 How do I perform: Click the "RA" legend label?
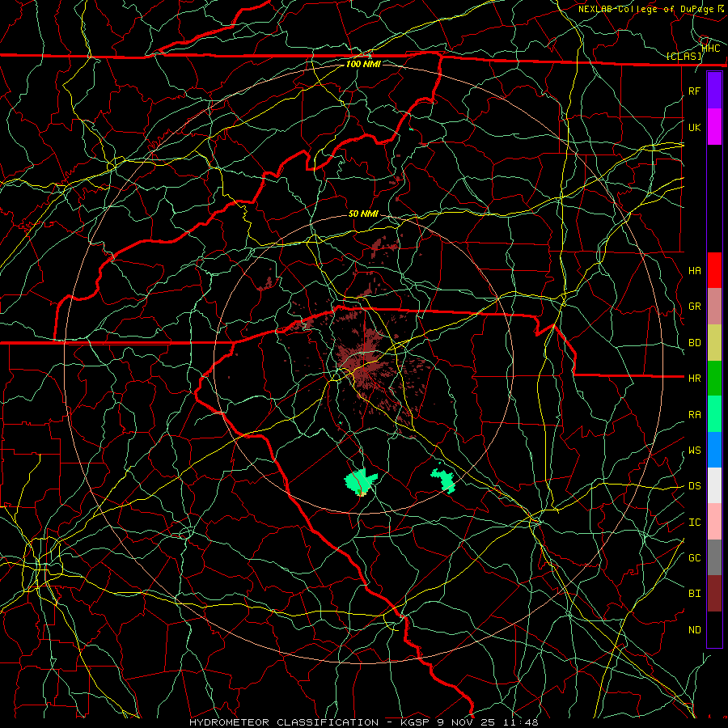[x=694, y=414]
